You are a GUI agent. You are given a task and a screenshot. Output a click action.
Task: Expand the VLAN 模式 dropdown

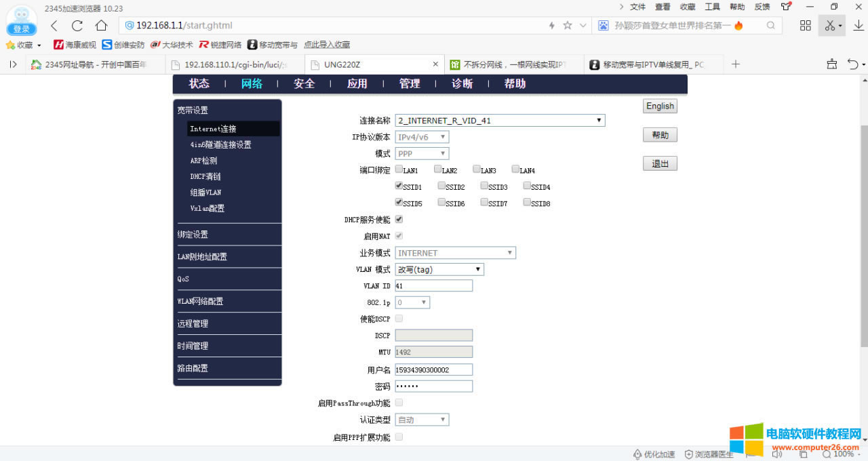tap(439, 270)
